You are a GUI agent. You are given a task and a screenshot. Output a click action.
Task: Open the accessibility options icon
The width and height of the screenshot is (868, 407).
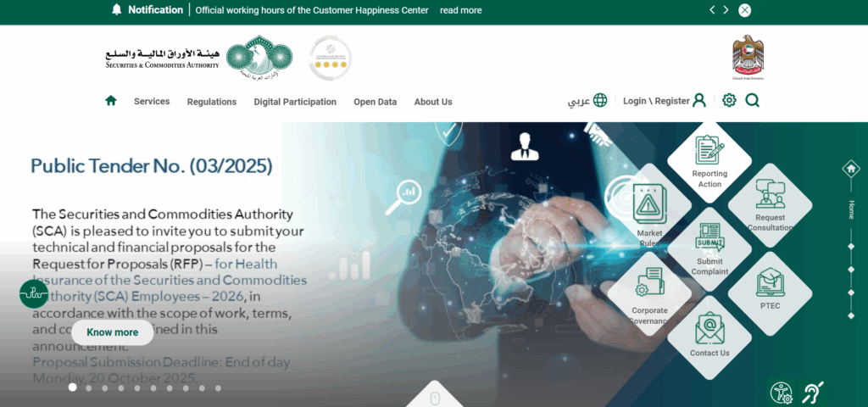pyautogui.click(x=781, y=393)
